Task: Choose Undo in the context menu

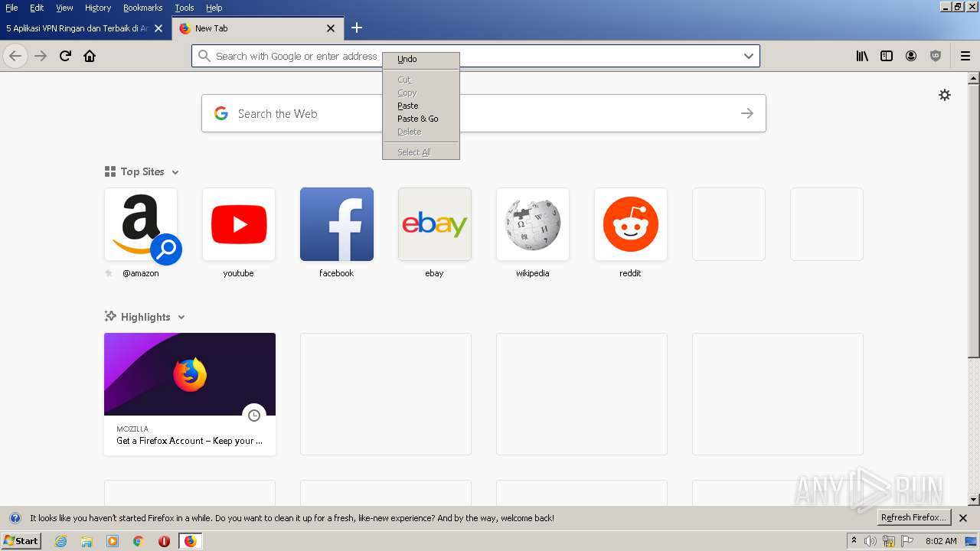Action: coord(421,59)
